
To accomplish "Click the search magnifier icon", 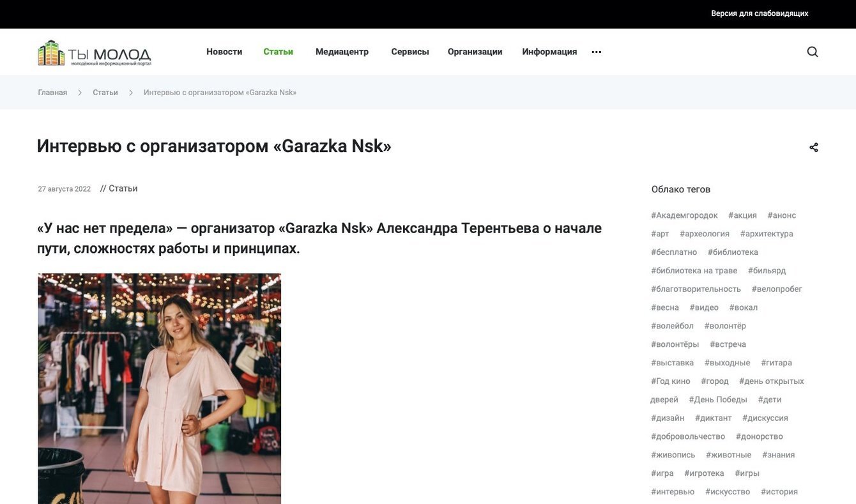I will coord(813,52).
